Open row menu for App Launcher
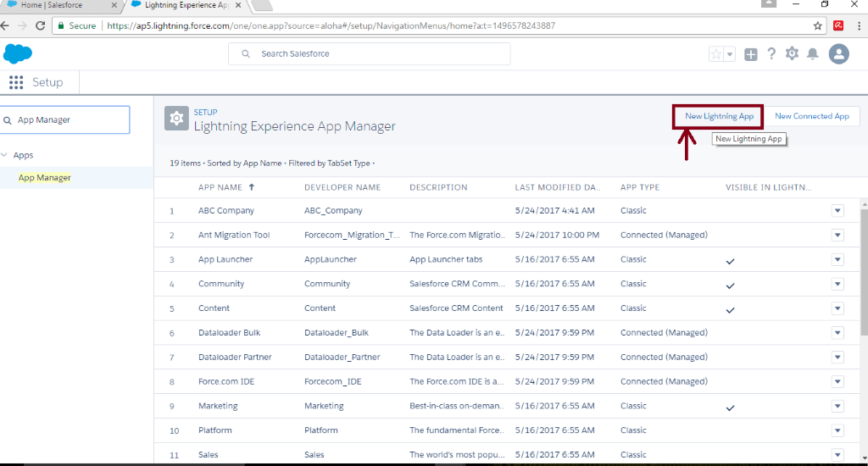This screenshot has width=868, height=466. point(837,259)
